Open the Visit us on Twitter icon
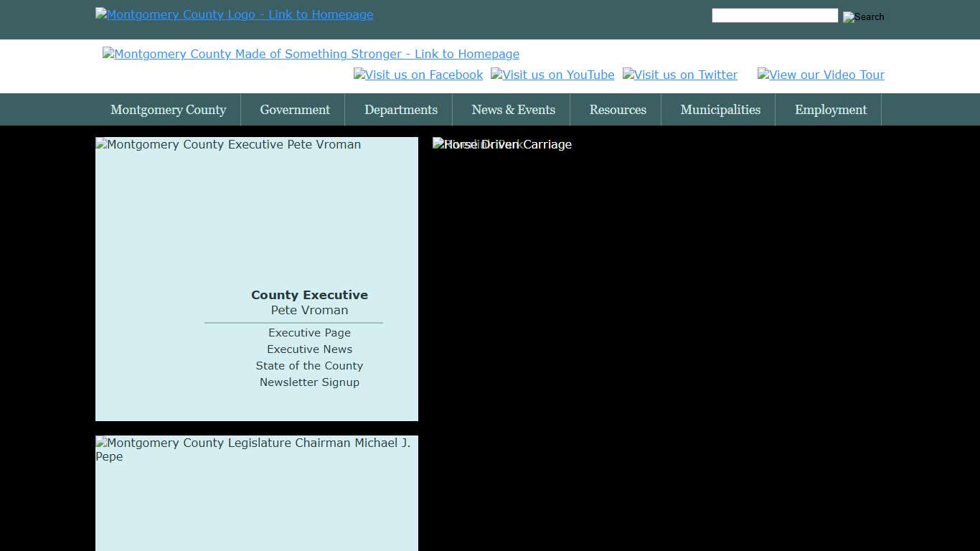The height and width of the screenshot is (551, 980). (680, 75)
